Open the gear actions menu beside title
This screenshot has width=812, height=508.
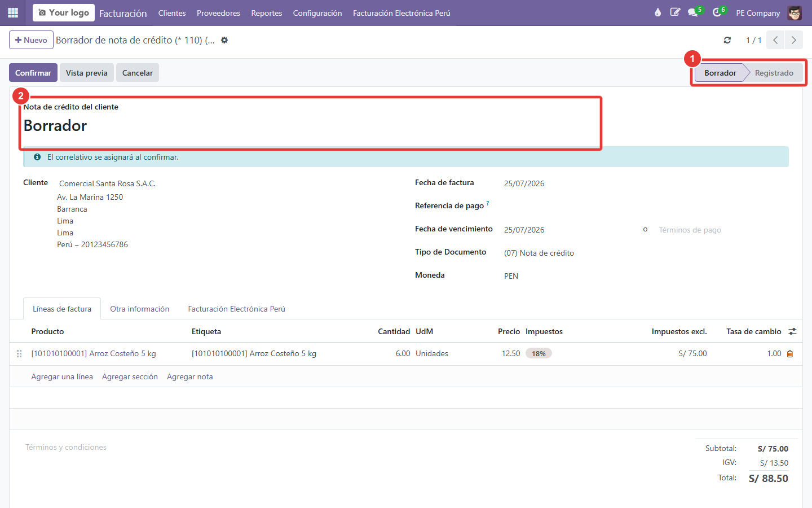(x=224, y=40)
